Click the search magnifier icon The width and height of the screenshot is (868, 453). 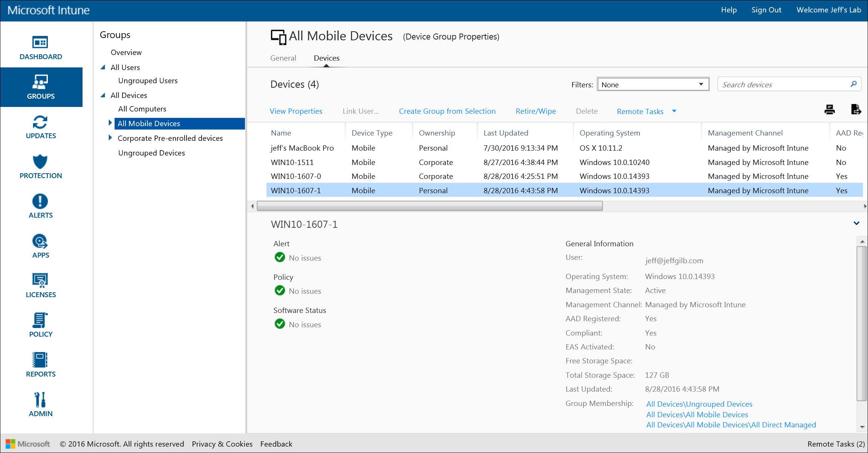(x=854, y=84)
